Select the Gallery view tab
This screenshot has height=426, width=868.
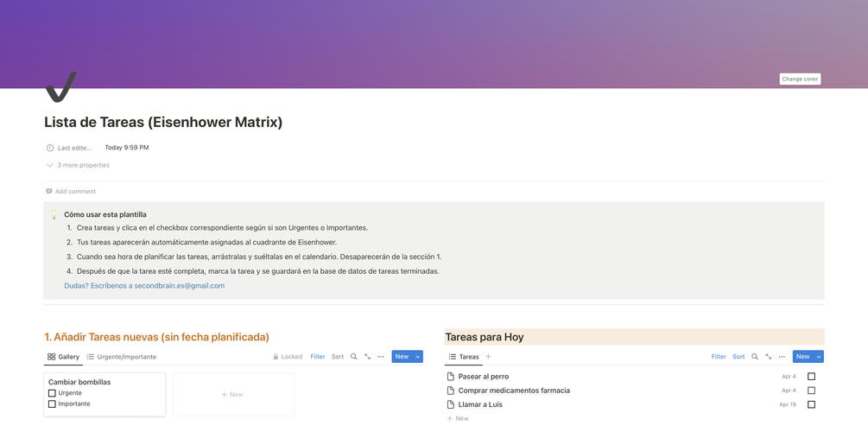[x=64, y=357]
